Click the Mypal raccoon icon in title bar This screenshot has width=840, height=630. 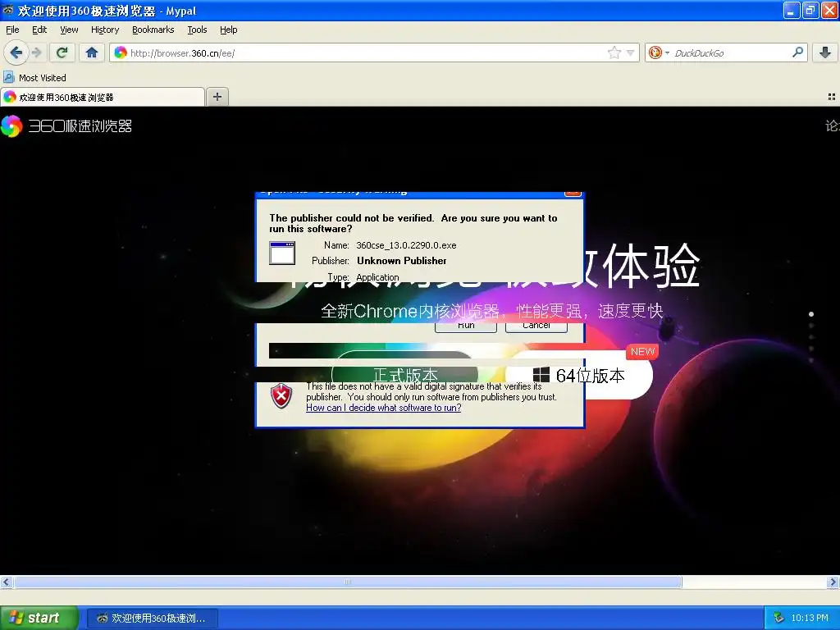pyautogui.click(x=8, y=10)
